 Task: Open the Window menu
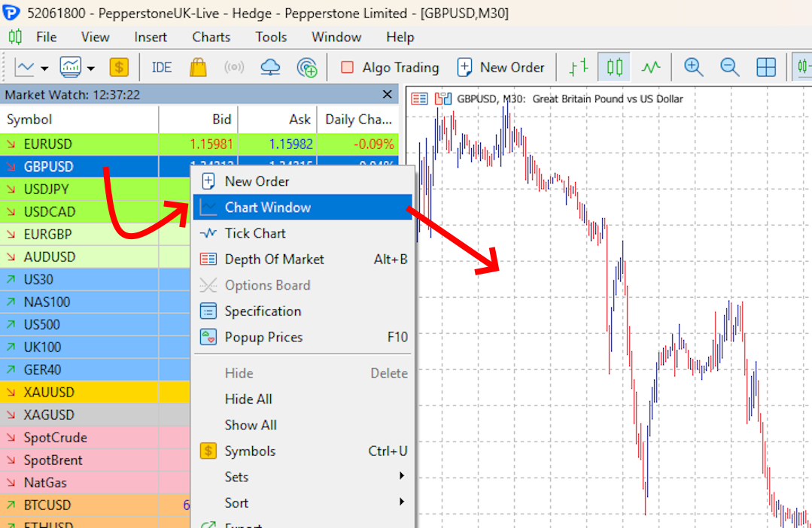coord(336,38)
